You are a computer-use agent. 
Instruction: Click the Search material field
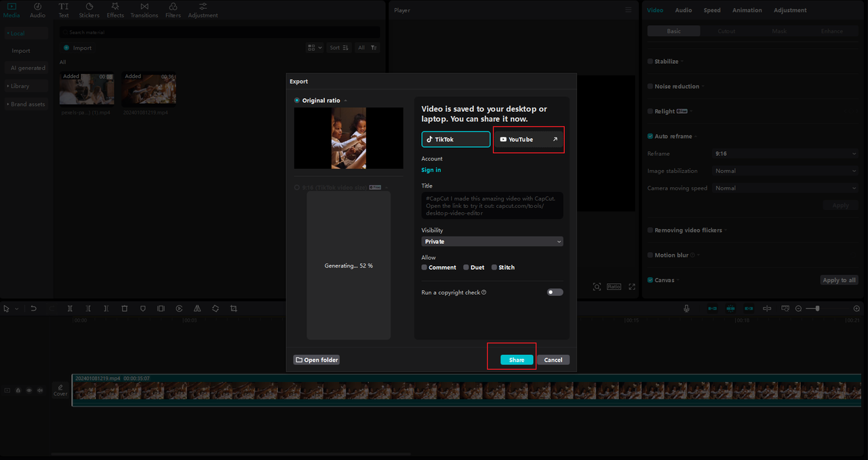pos(220,32)
